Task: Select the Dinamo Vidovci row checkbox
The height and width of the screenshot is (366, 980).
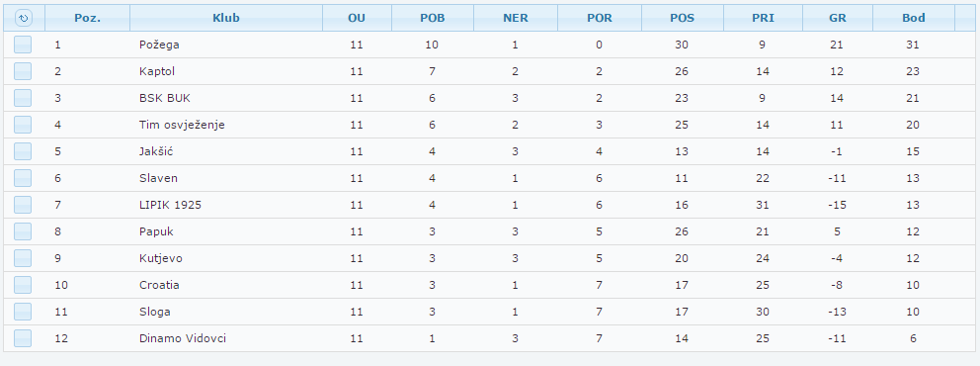Action: click(23, 338)
